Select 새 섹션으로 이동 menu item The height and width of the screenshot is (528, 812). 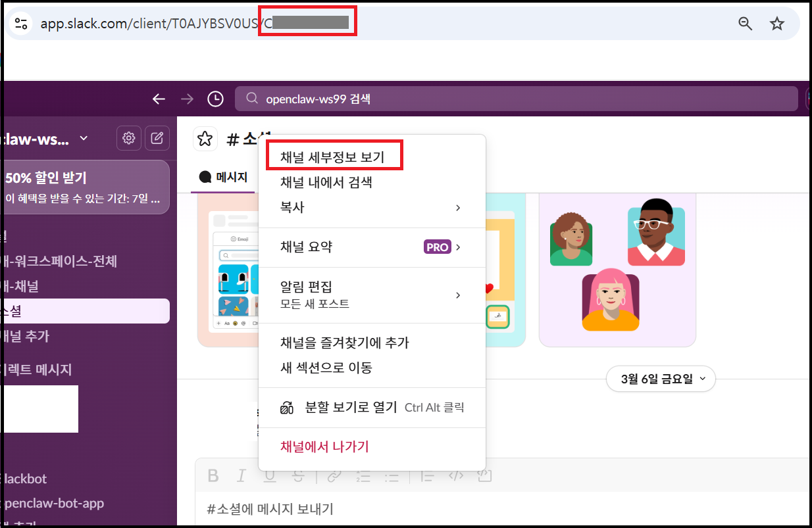(372, 368)
